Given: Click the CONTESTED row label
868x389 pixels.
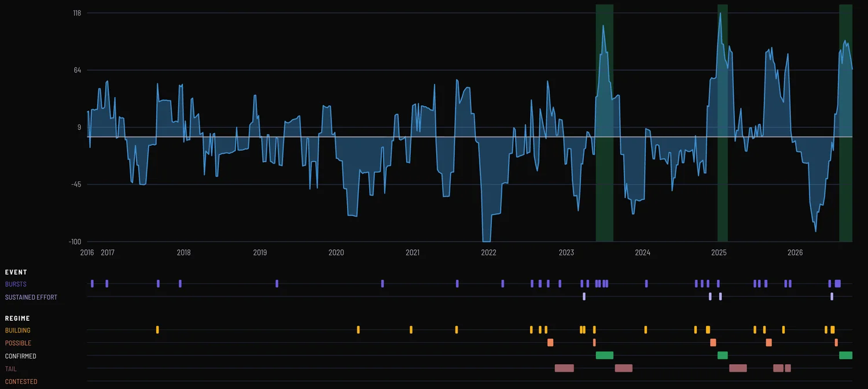Looking at the screenshot, I should [21, 381].
